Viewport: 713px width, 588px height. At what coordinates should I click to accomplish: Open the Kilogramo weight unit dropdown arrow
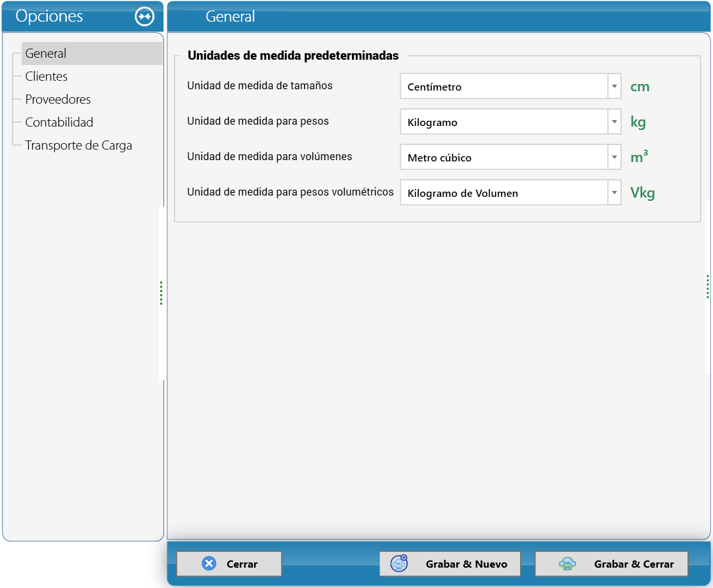pos(615,122)
